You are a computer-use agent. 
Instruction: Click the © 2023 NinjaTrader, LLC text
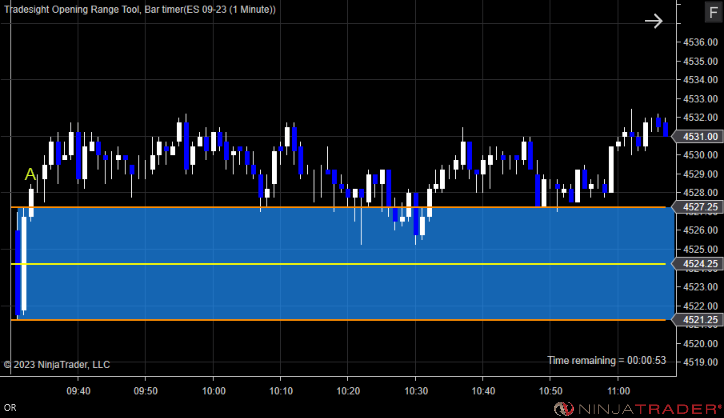point(57,365)
